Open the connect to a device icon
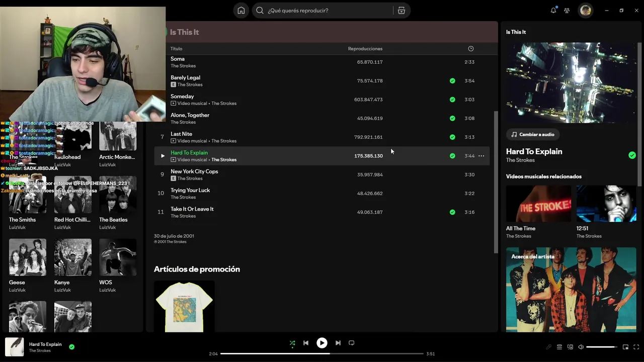 tap(570, 347)
